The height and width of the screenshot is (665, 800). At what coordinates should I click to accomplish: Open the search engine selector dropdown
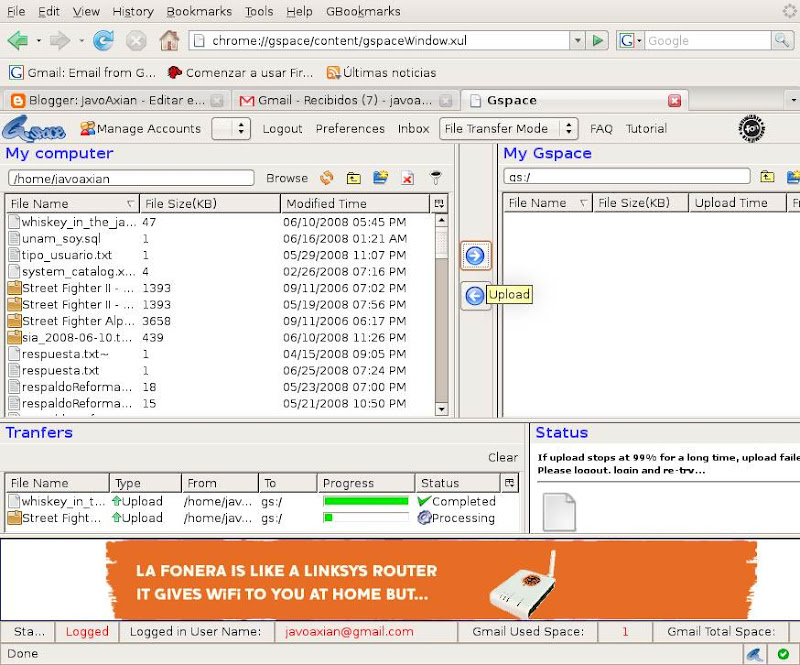[x=630, y=40]
